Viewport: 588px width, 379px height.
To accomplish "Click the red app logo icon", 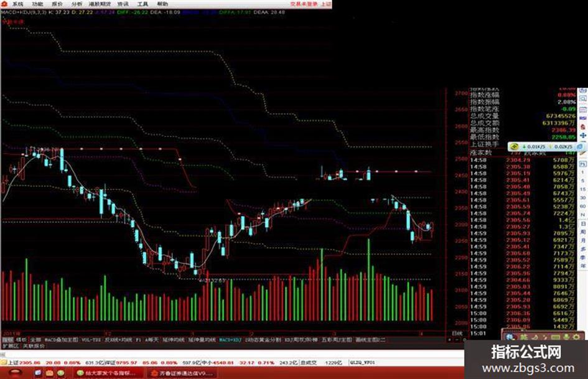I will 4,4.
